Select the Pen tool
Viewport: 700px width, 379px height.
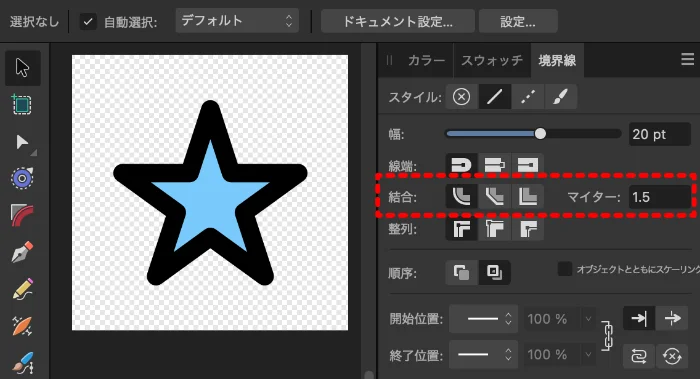(x=22, y=252)
